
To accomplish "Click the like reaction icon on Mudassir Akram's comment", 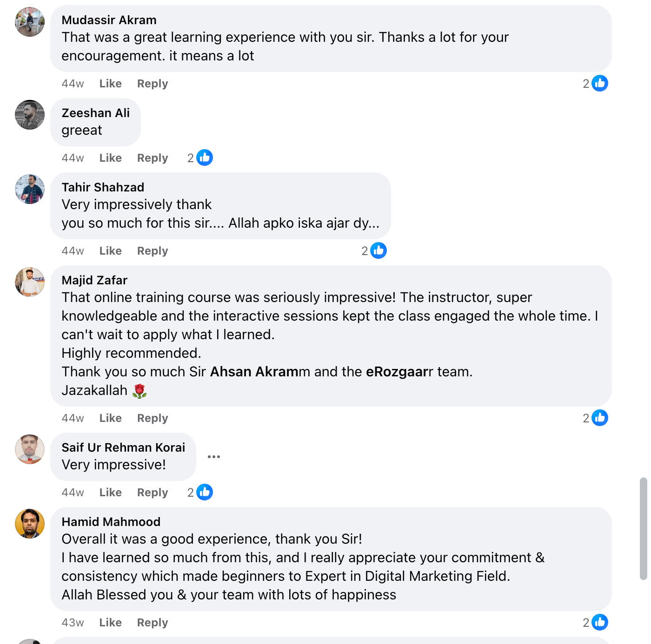I will tap(599, 83).
